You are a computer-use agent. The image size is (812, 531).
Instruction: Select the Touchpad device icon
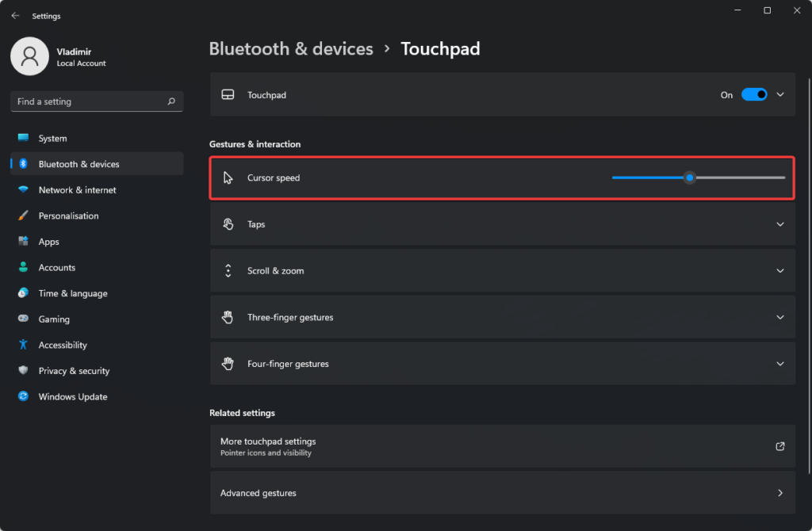click(228, 94)
